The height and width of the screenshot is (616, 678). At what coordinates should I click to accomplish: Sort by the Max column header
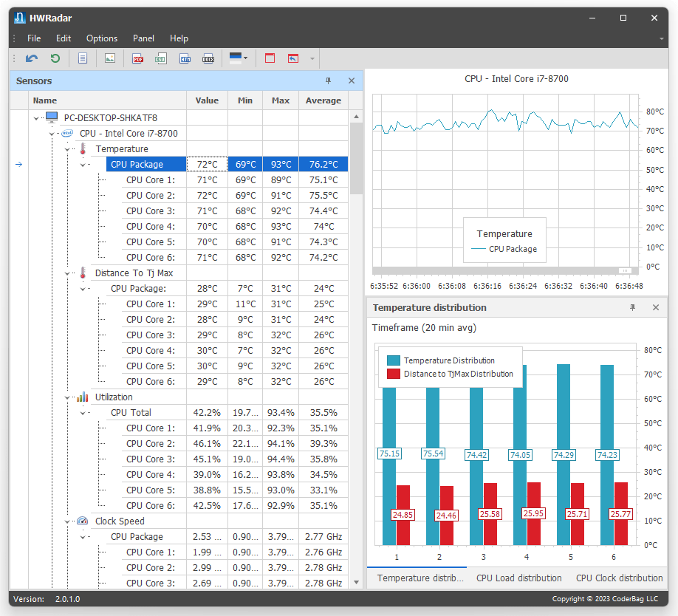tap(281, 100)
